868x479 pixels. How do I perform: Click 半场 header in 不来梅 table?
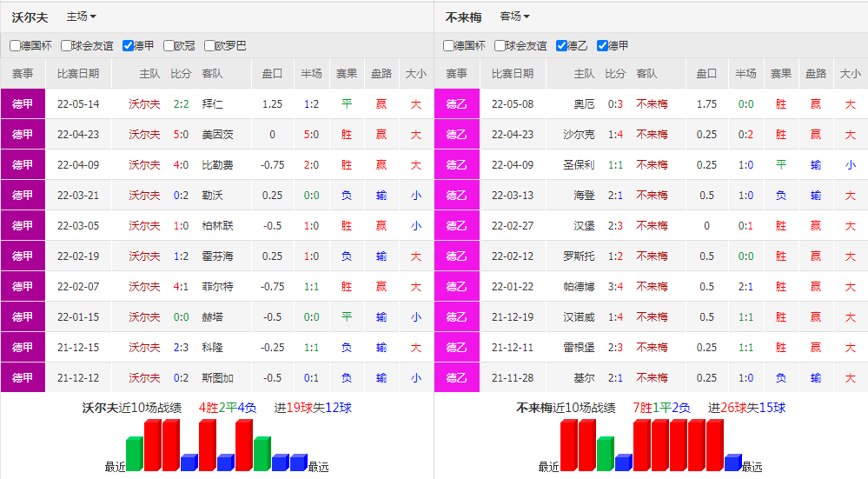[745, 74]
